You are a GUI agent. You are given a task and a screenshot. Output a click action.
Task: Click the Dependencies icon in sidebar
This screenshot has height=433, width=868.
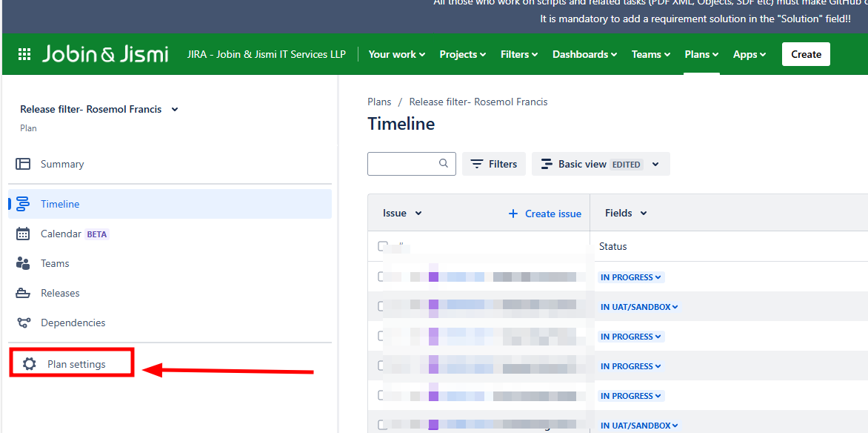(23, 323)
